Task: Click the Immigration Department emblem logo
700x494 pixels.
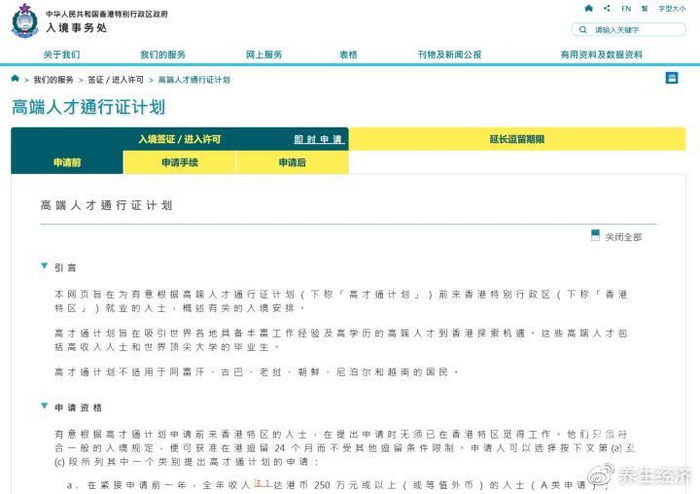Action: pyautogui.click(x=25, y=20)
